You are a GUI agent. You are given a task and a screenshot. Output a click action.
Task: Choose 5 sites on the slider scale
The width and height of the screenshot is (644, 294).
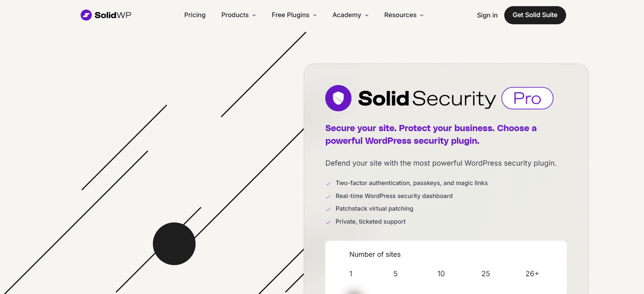click(x=395, y=274)
